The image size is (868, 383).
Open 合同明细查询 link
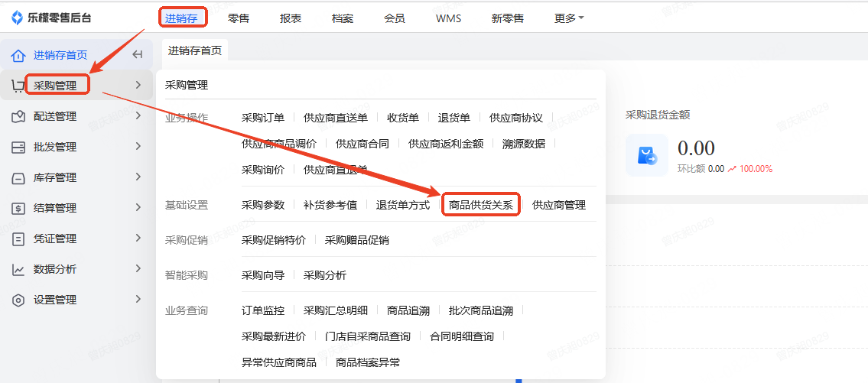tap(462, 336)
